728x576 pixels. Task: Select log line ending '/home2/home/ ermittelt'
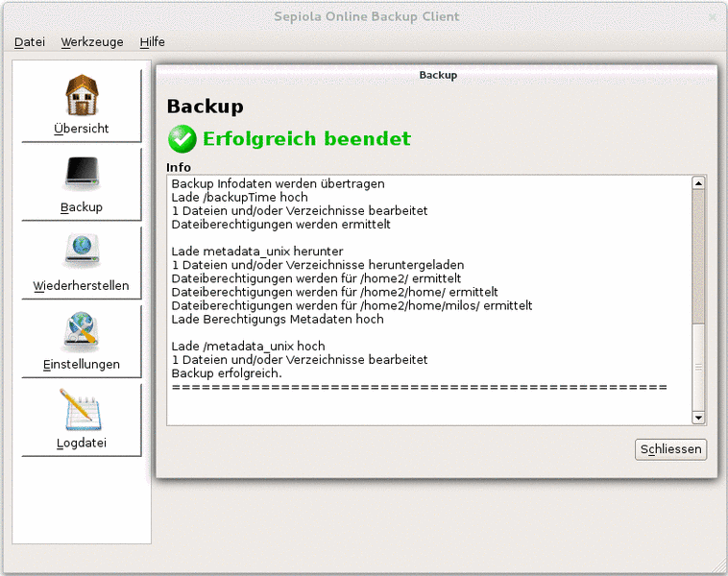335,292
